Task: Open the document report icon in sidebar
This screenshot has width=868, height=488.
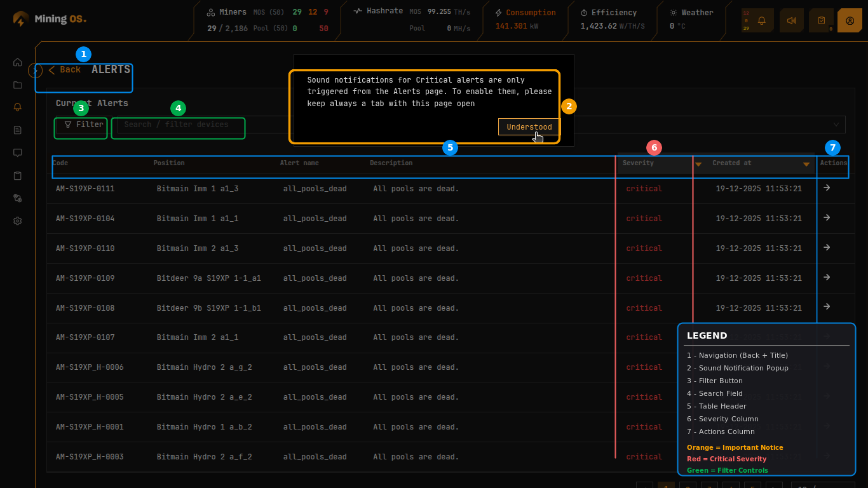Action: [18, 130]
